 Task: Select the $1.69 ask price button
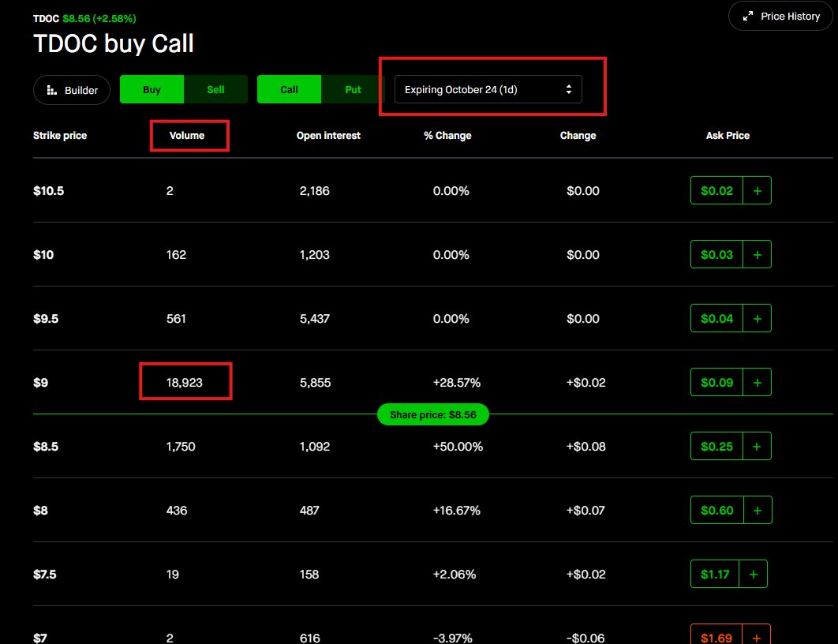(716, 635)
